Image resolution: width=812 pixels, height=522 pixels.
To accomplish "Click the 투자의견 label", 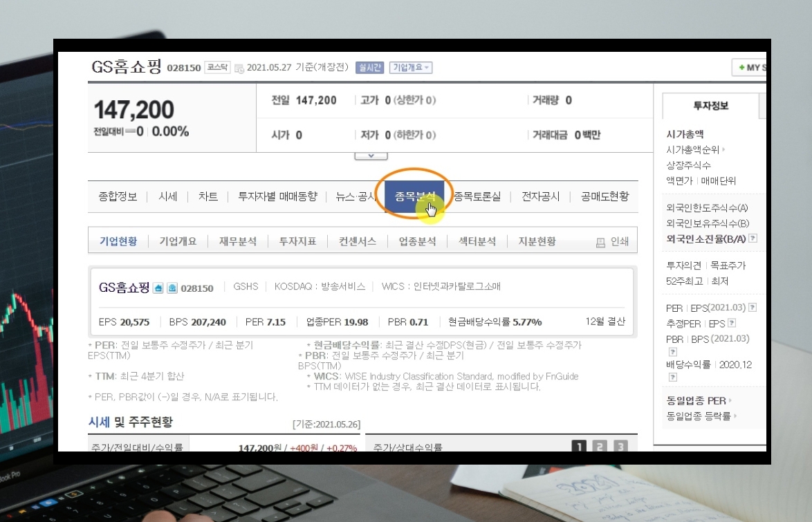I will [683, 265].
